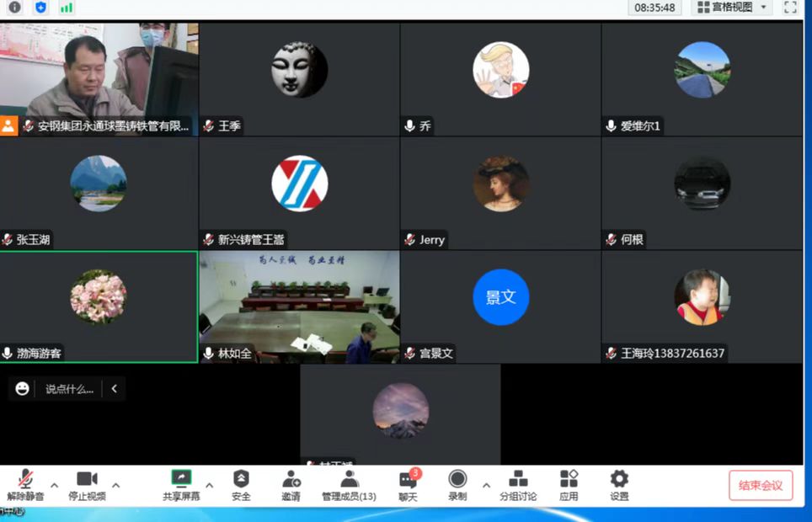Open the 聊天 chat panel
This screenshot has height=522, width=812.
[408, 485]
